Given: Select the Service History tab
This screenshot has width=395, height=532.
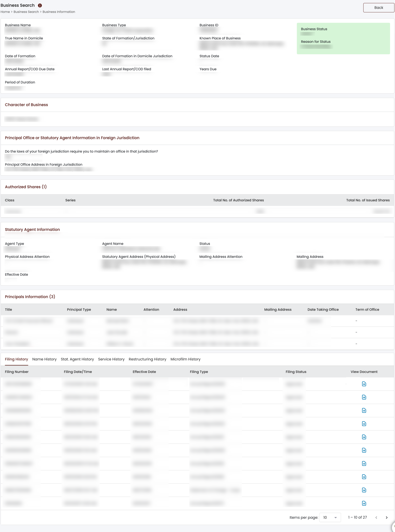Looking at the screenshot, I should point(111,359).
